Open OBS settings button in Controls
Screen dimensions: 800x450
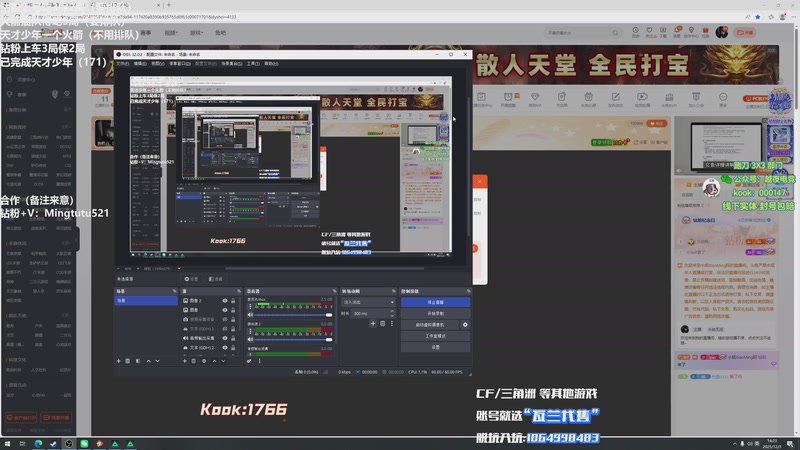435,347
